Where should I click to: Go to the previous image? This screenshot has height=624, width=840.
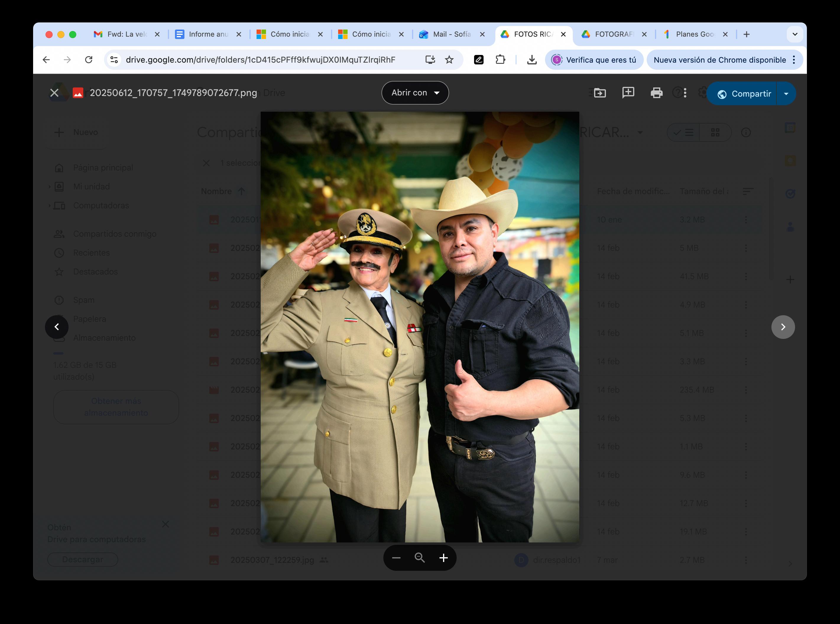57,327
